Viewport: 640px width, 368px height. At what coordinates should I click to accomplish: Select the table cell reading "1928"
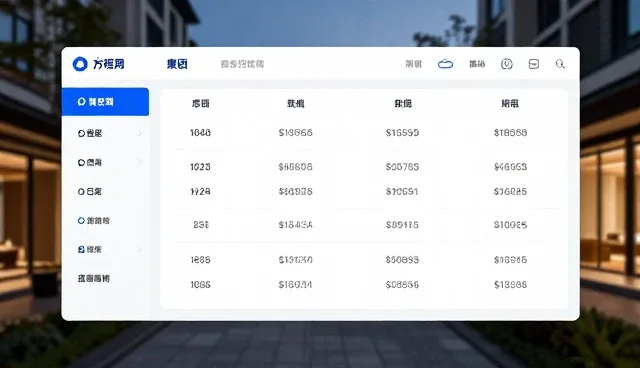(200, 191)
